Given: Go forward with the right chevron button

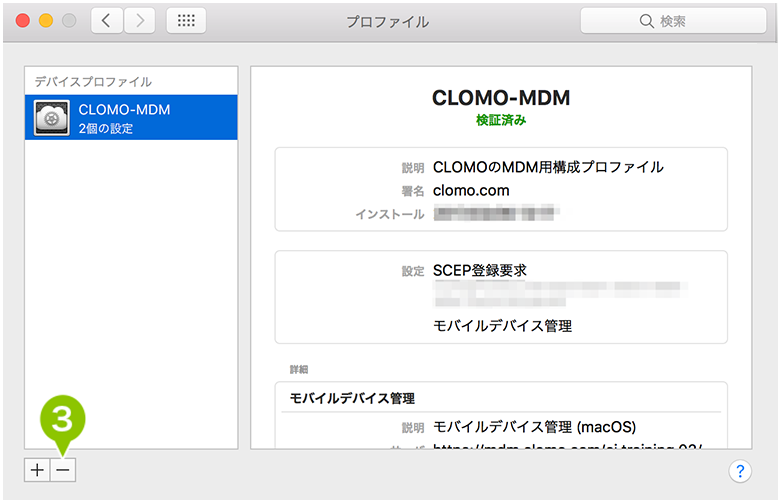Looking at the screenshot, I should pyautogui.click(x=139, y=21).
